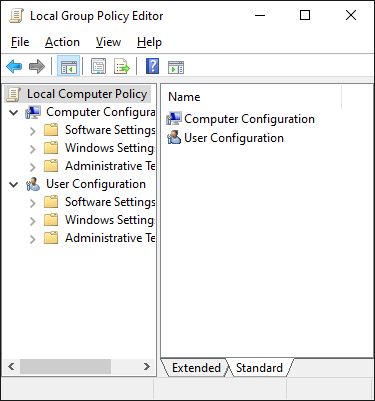The width and height of the screenshot is (375, 401).
Task: Open the Properties toolbar icon
Action: coord(98,66)
